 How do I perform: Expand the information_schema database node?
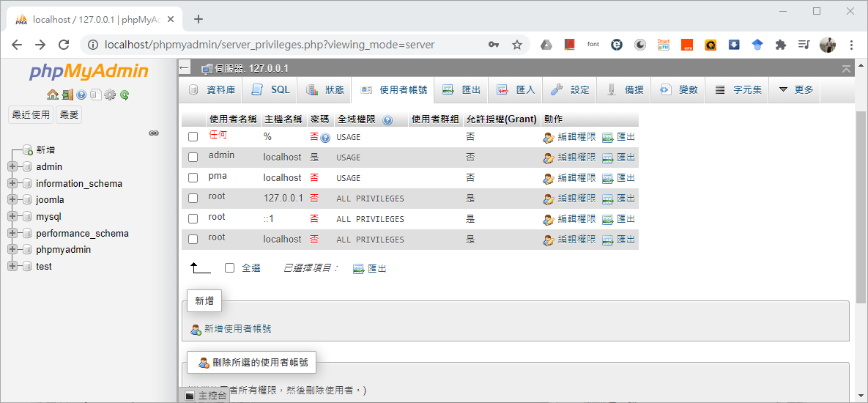(x=12, y=183)
